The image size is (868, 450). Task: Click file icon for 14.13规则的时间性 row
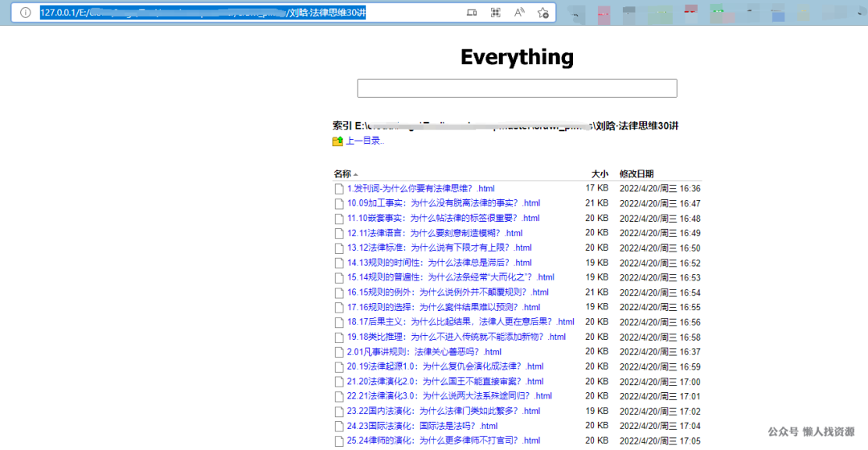click(339, 263)
